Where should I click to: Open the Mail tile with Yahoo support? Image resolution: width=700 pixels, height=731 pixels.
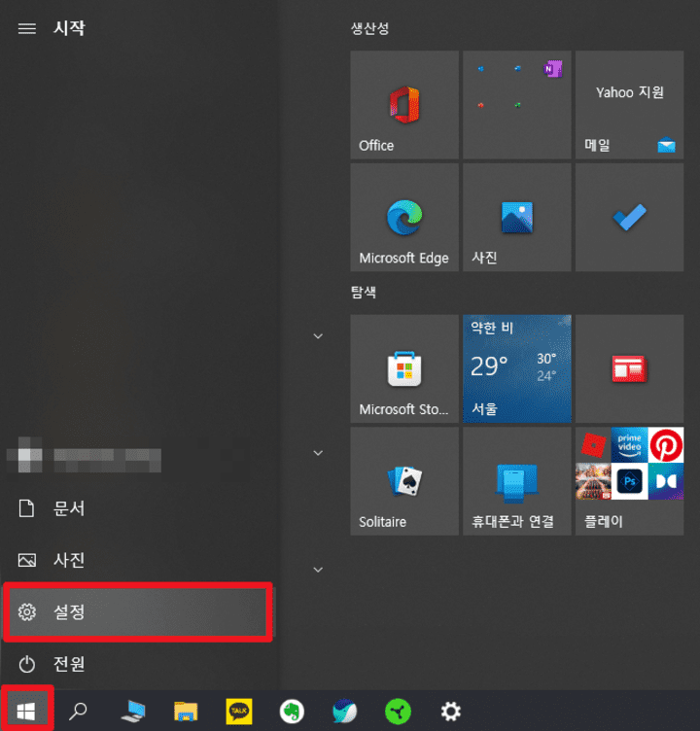pos(629,105)
